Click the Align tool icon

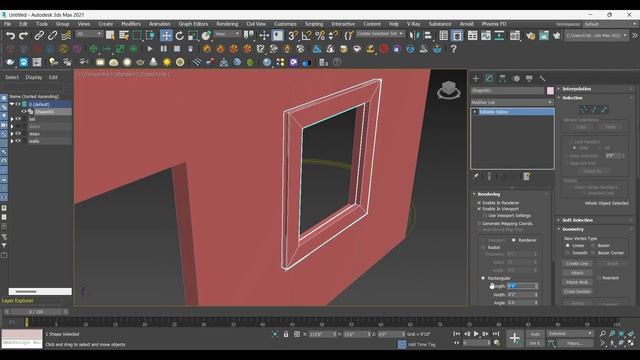tap(428, 36)
